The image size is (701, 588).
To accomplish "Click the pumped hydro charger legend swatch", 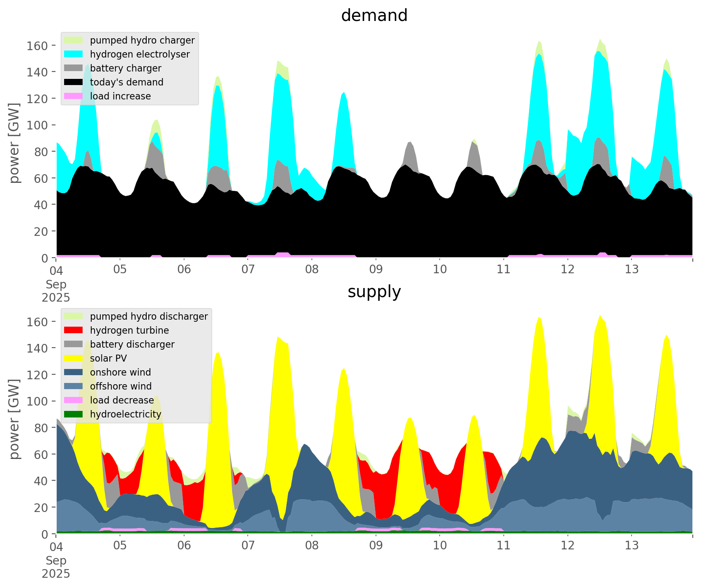I will pyautogui.click(x=74, y=40).
